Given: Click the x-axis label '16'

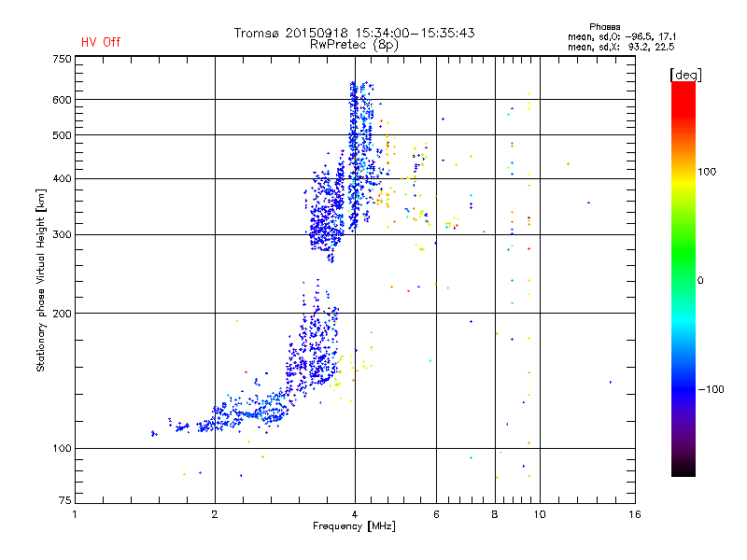Looking at the screenshot, I should coord(635,514).
